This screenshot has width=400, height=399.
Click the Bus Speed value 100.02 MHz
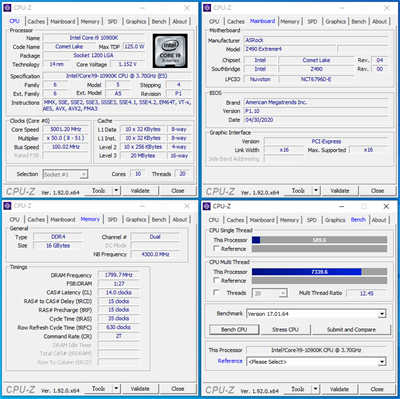pos(66,147)
